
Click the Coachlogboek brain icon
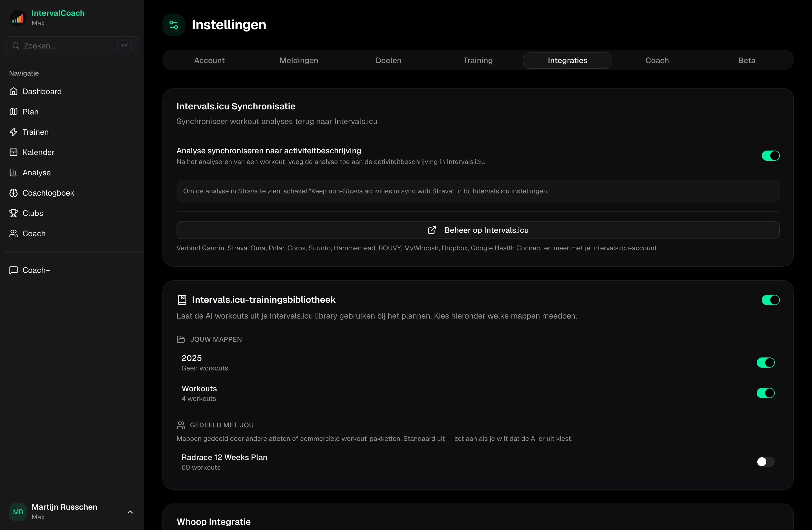(14, 193)
